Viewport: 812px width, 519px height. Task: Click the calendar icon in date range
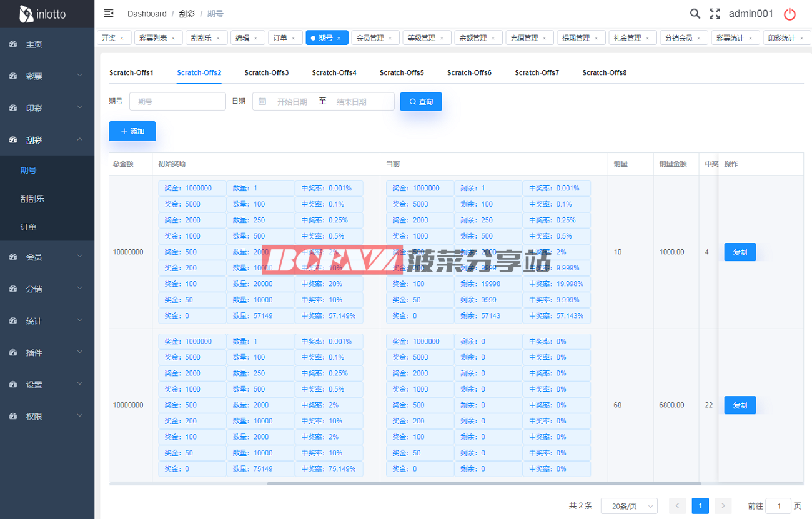pos(262,101)
